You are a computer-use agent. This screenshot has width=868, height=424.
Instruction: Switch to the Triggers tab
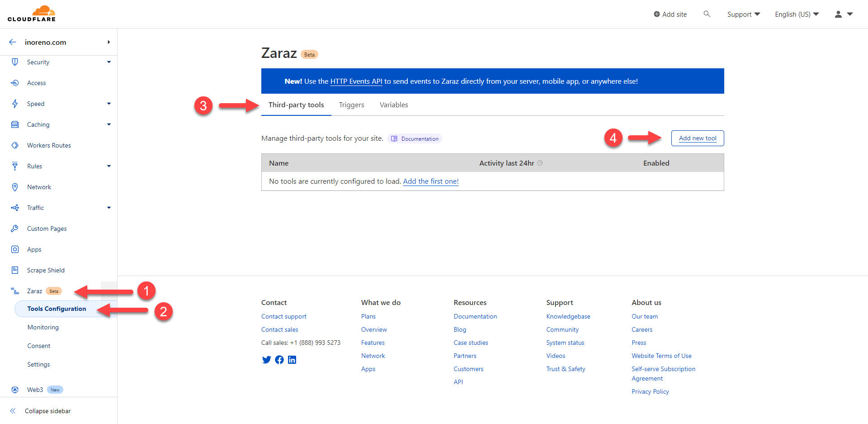point(351,105)
